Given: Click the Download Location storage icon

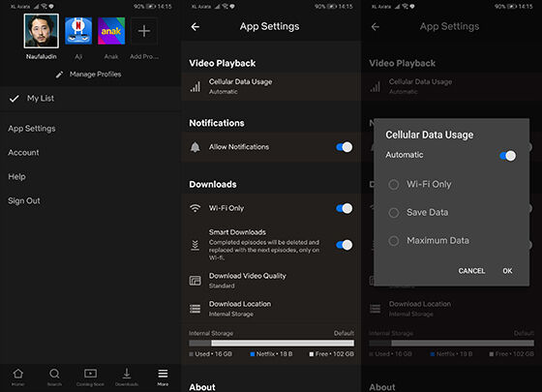Looking at the screenshot, I should point(196,309).
